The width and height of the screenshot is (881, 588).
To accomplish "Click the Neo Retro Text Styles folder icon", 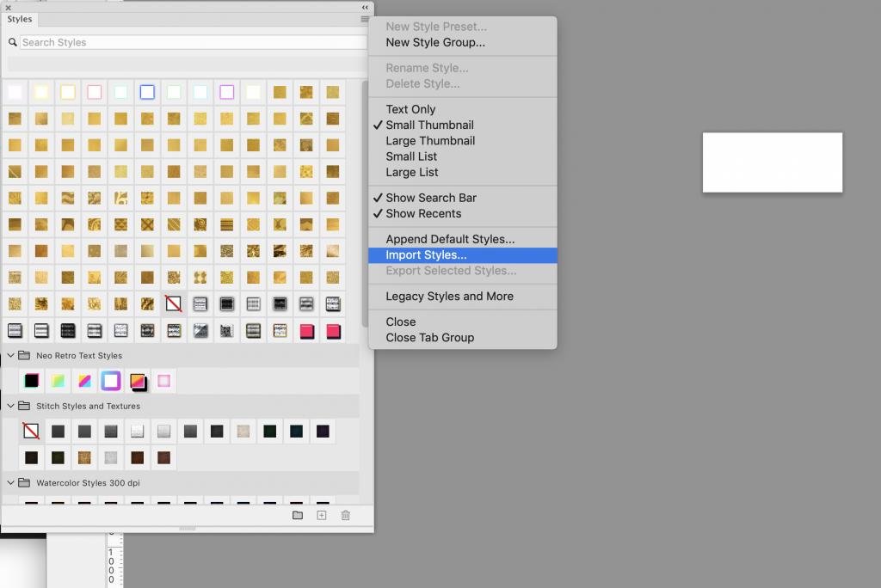I will tap(25, 355).
